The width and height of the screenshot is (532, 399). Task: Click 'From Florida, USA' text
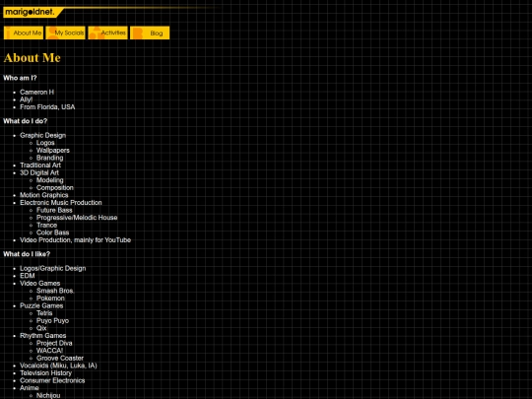(47, 106)
